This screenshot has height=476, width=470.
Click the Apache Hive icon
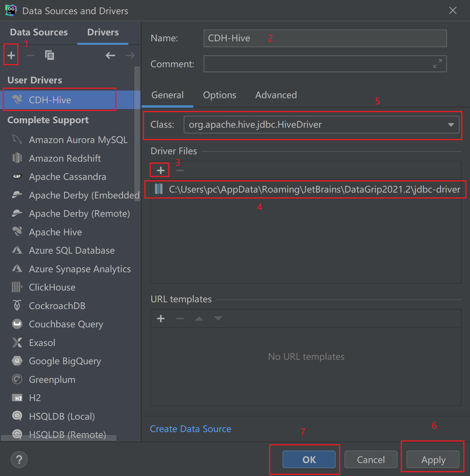pos(17,232)
